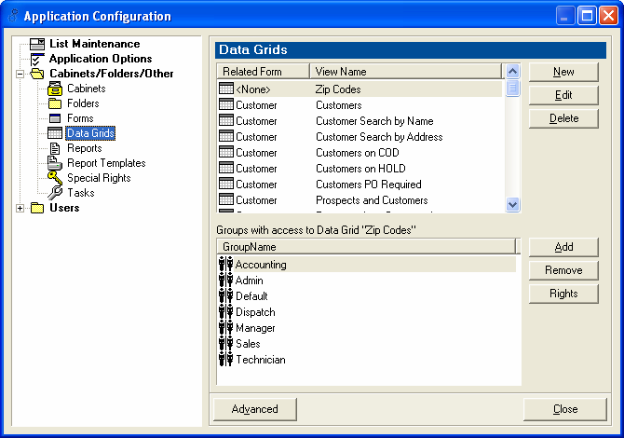Click grid icon of Customers PO Required row

226,184
